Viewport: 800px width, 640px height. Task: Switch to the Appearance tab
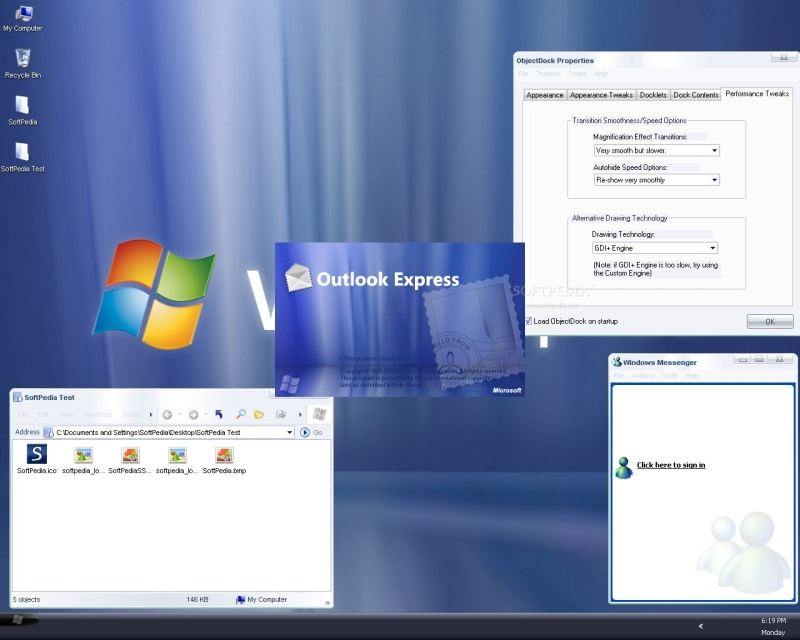pos(544,95)
